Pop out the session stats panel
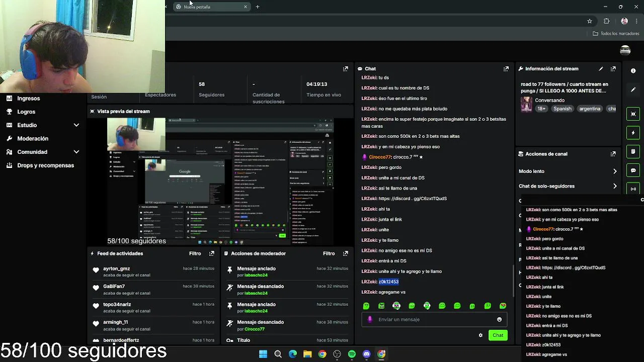 tap(345, 69)
